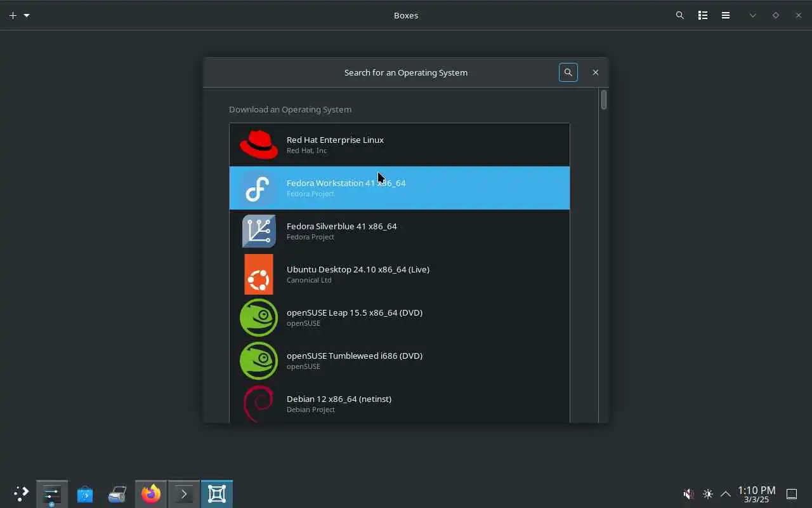Launch the Discover software store from taskbar
This screenshot has height=508, width=812.
85,494
